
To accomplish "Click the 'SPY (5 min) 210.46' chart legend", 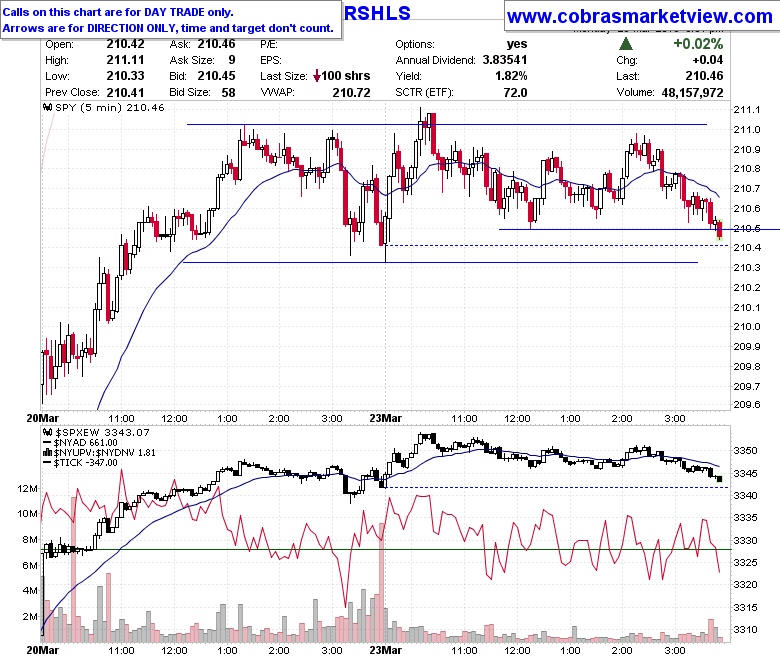I will [x=109, y=107].
